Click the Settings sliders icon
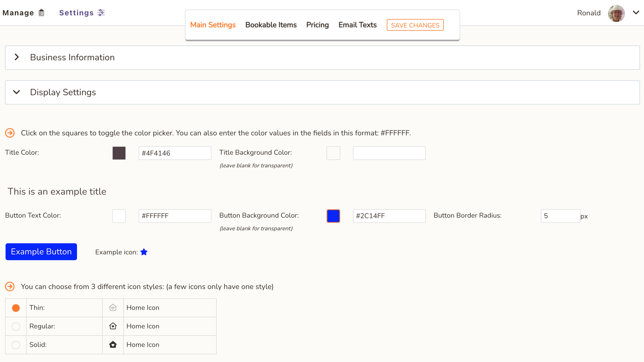Image resolution: width=644 pixels, height=362 pixels. tap(101, 13)
